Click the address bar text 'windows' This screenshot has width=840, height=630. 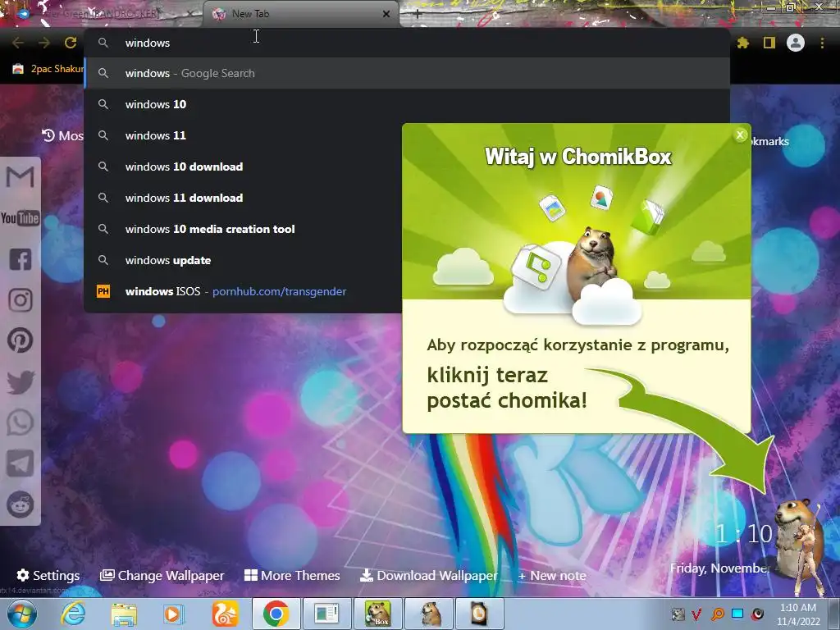coord(148,43)
